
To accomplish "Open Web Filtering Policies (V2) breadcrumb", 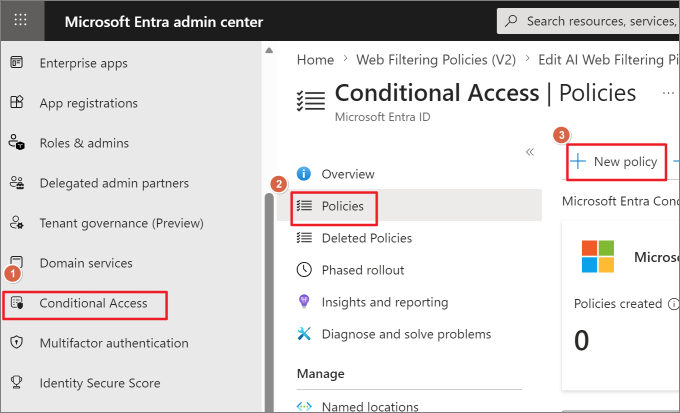I will 436,59.
